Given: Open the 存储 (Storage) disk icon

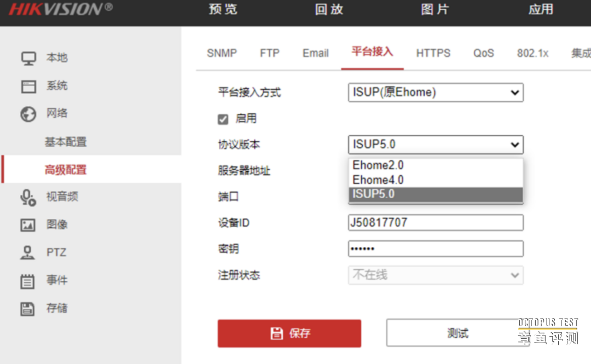Looking at the screenshot, I should point(26,308).
